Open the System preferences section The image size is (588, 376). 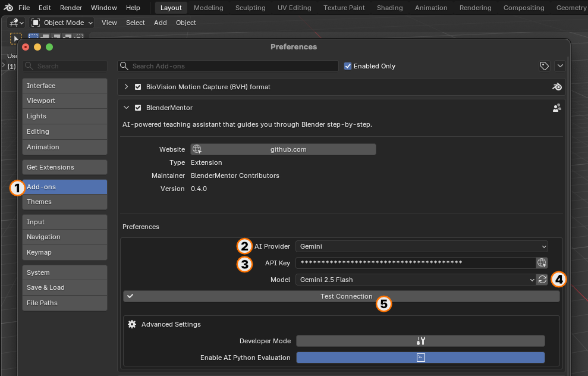coord(64,272)
